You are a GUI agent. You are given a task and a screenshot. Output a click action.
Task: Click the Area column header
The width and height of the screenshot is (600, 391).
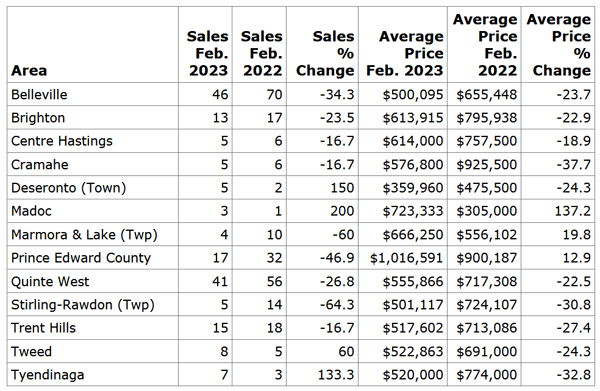click(29, 70)
